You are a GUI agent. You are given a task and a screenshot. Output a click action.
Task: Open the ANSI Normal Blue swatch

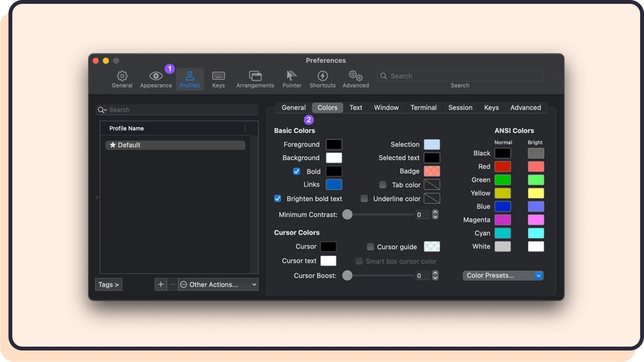coord(502,207)
